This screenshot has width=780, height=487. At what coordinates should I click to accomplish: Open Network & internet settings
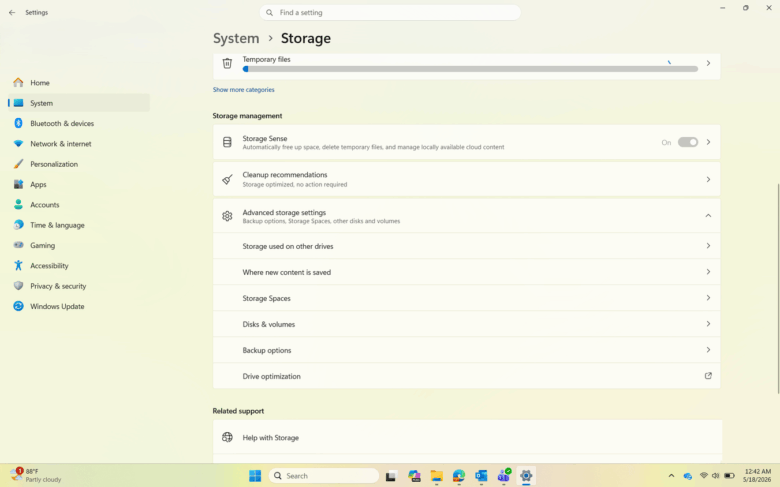tap(79, 144)
